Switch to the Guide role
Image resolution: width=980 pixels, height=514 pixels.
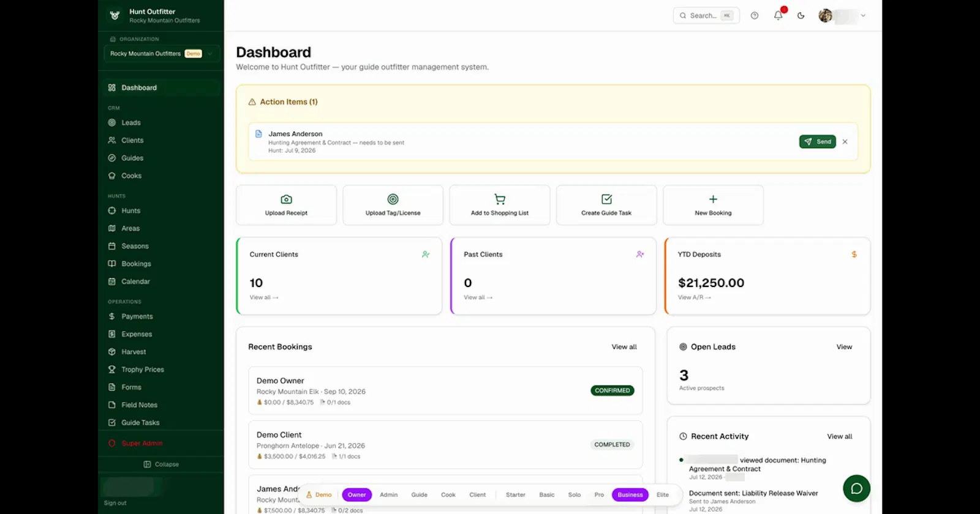click(x=420, y=495)
